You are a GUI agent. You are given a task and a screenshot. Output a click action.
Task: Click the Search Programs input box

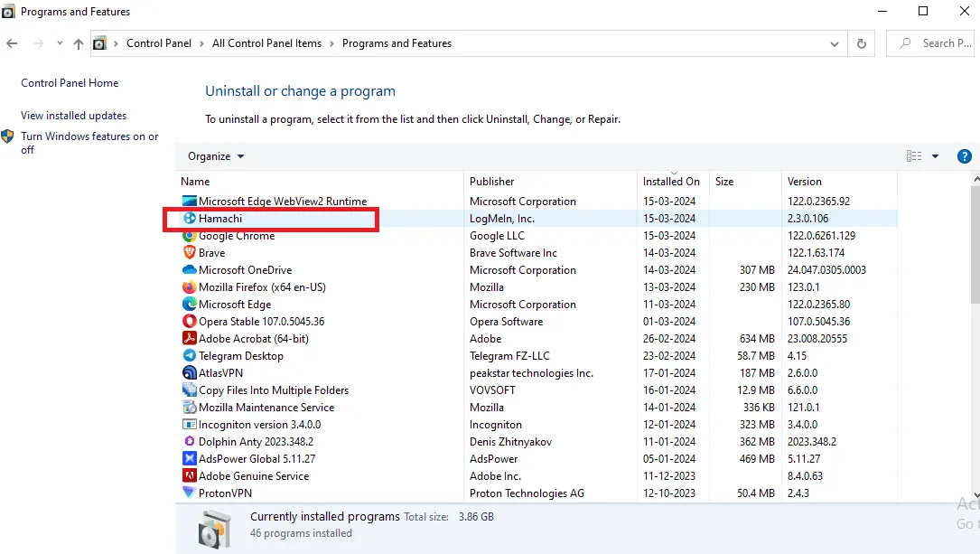click(930, 43)
